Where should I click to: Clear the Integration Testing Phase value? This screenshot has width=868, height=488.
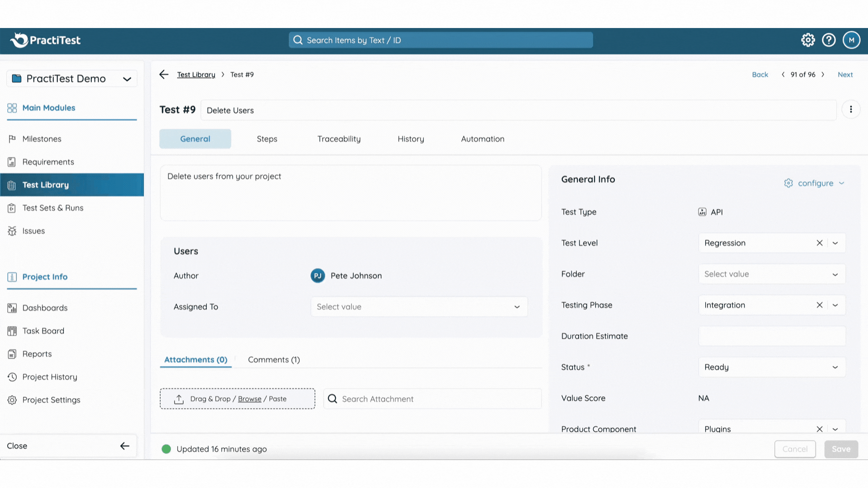(x=819, y=305)
